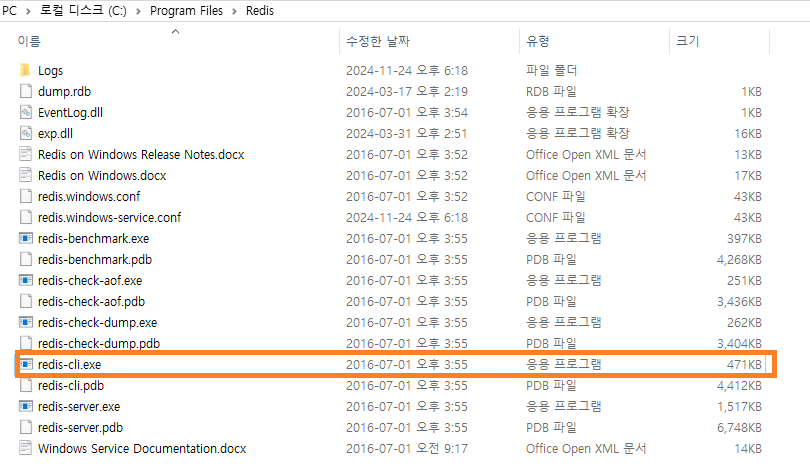
Task: Select Windows Service Documentation.docx file name
Action: coord(142,449)
